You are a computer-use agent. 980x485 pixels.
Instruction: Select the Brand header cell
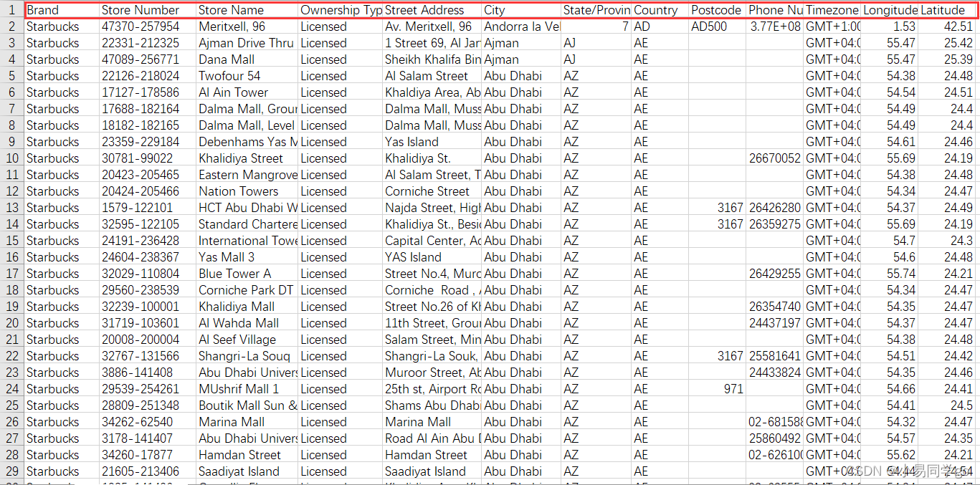(62, 10)
